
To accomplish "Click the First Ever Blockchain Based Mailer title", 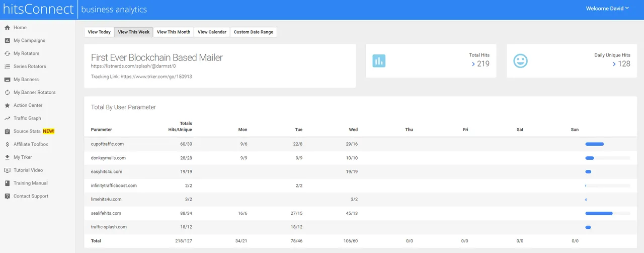I will pyautogui.click(x=157, y=57).
